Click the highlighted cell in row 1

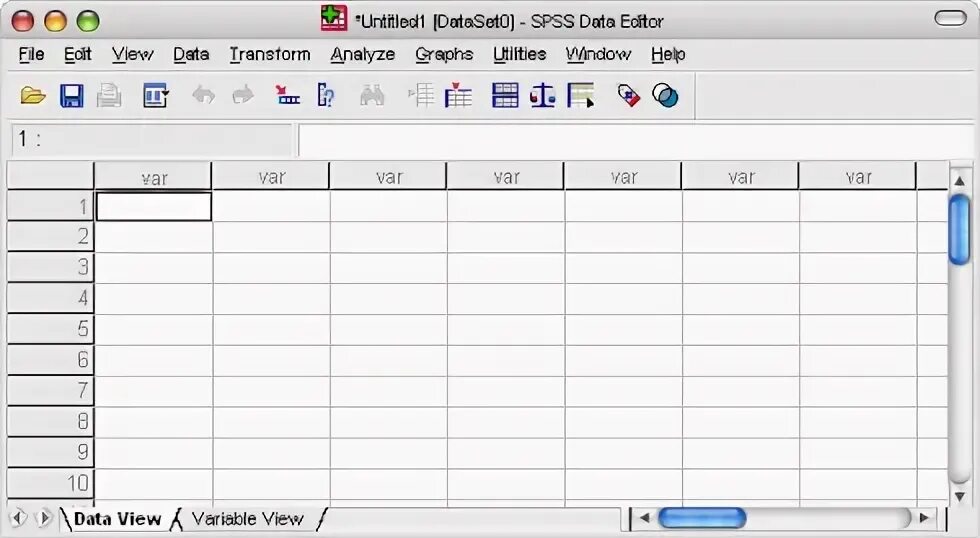[x=154, y=206]
